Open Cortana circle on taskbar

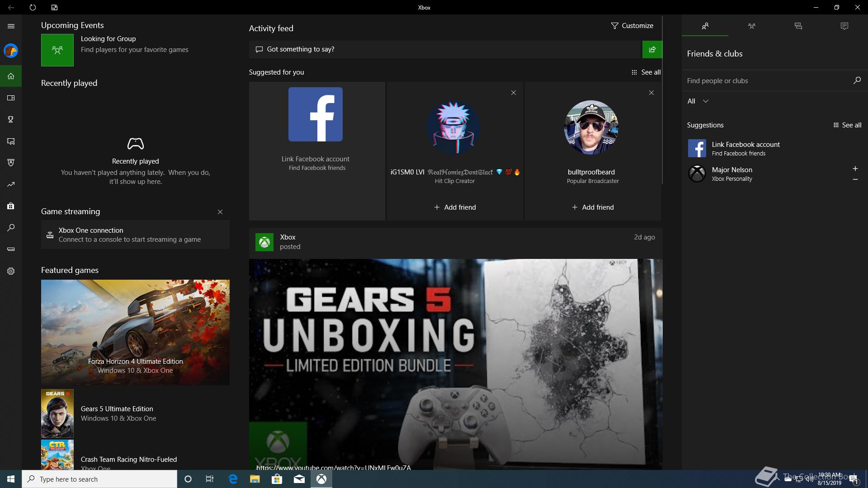(188, 479)
